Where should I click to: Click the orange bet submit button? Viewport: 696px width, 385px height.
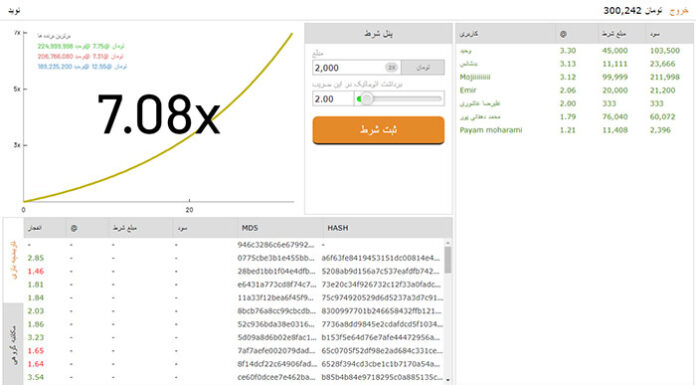pyautogui.click(x=378, y=130)
